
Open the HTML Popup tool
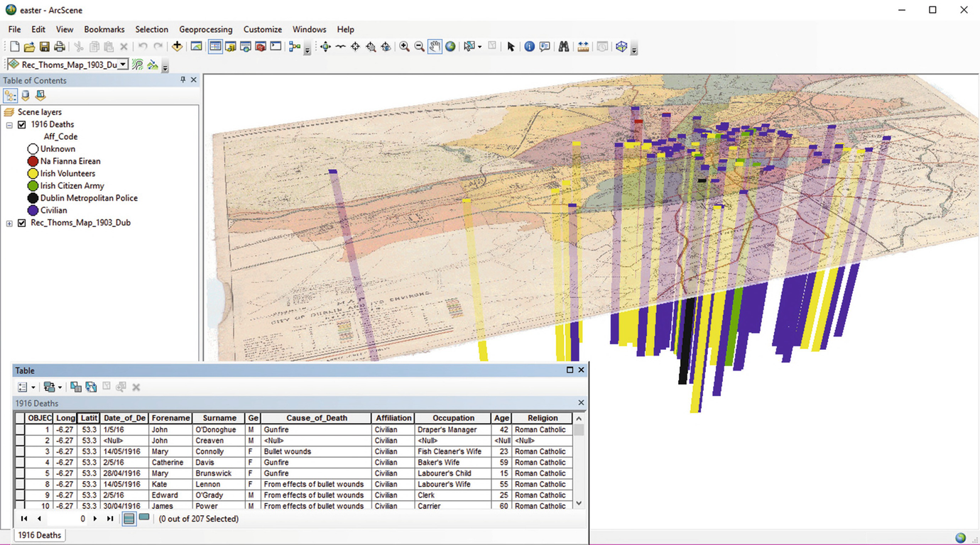tap(545, 47)
